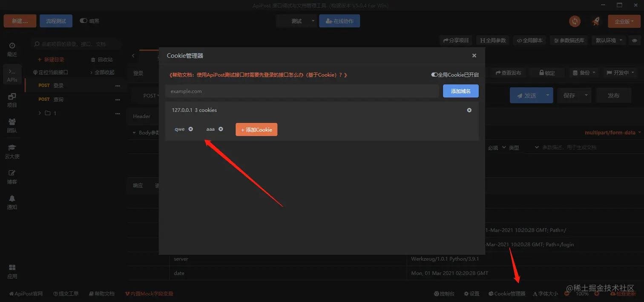Open the multipart/form-data body type dropdown
The image size is (644, 302).
tap(613, 133)
